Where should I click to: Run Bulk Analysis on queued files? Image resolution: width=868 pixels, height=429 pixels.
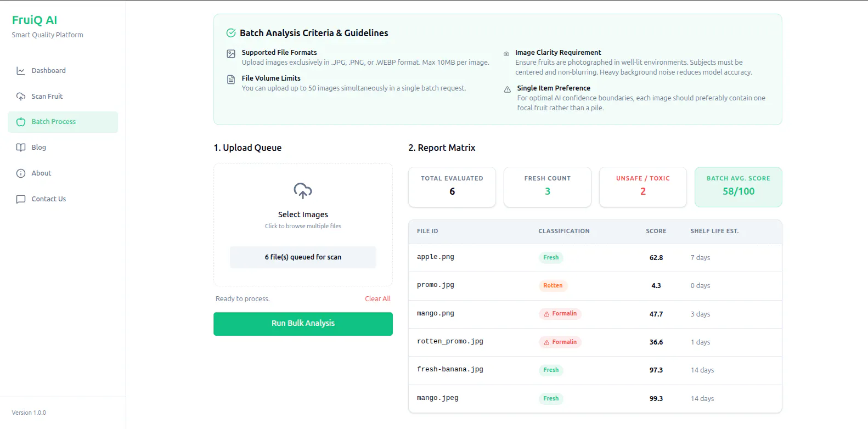point(303,324)
